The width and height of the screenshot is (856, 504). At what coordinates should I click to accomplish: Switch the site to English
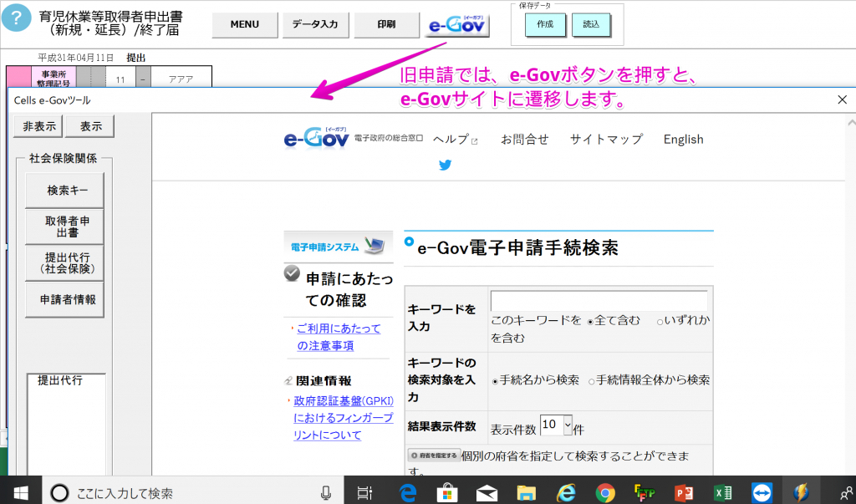[x=683, y=140]
